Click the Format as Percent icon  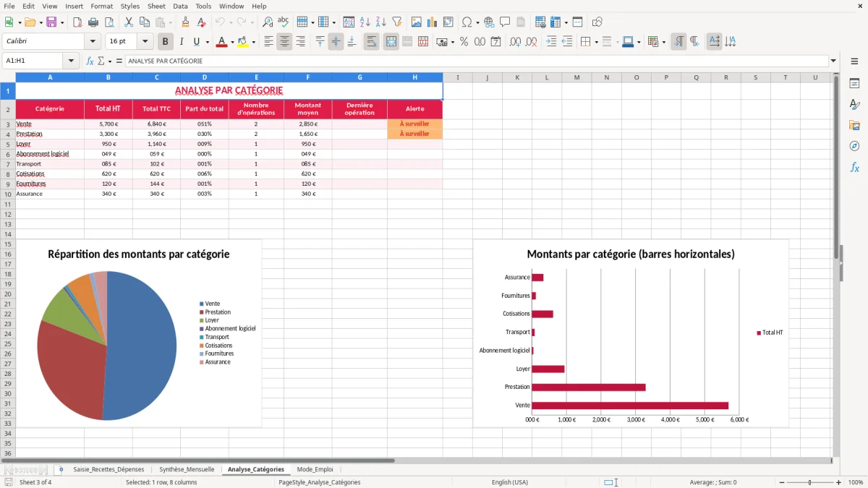click(464, 42)
